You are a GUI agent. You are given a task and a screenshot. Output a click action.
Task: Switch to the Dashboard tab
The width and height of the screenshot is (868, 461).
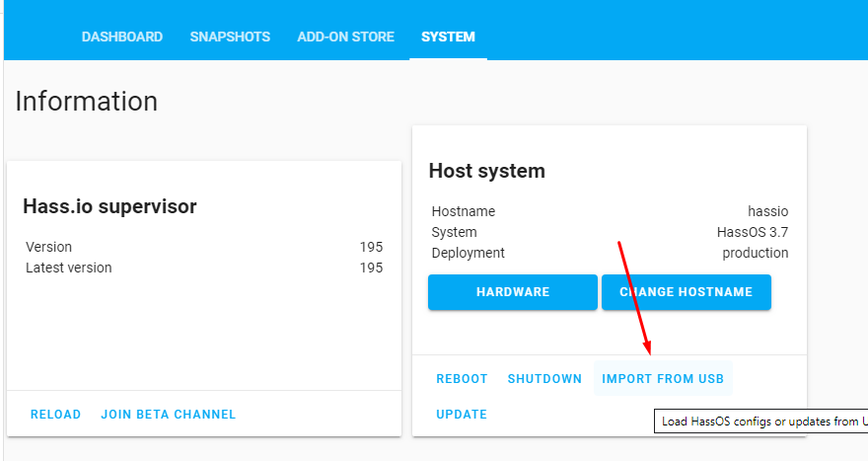[x=121, y=37]
